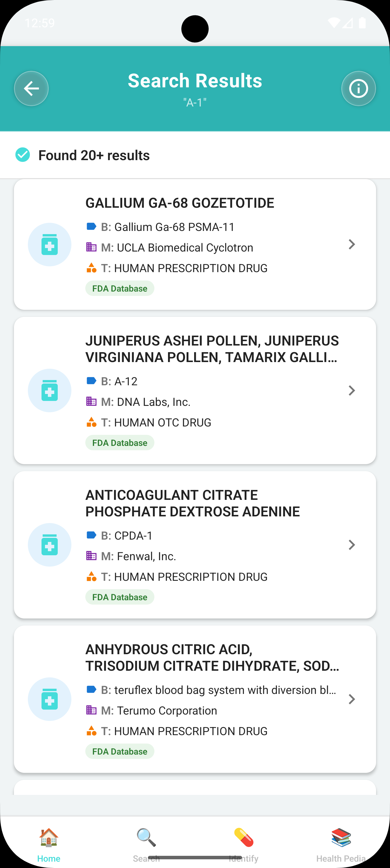Tap the battery status icon
The height and width of the screenshot is (868, 390).
coord(362,23)
